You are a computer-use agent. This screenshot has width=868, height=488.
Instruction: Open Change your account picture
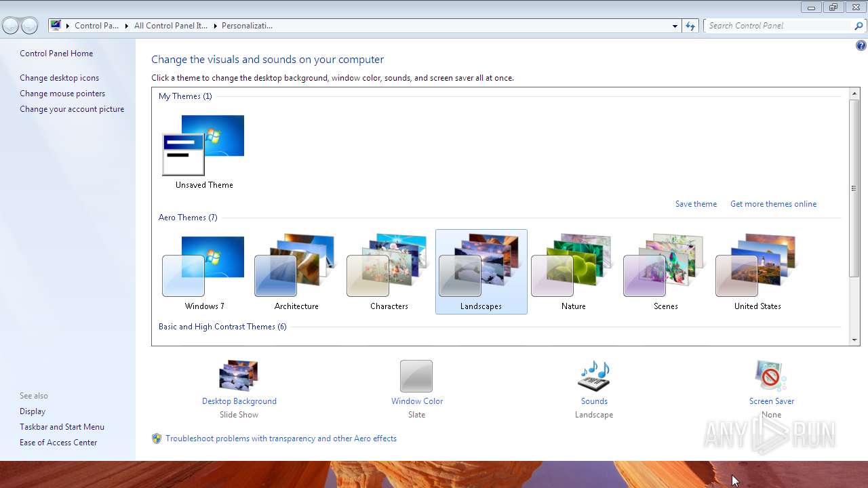(72, 109)
